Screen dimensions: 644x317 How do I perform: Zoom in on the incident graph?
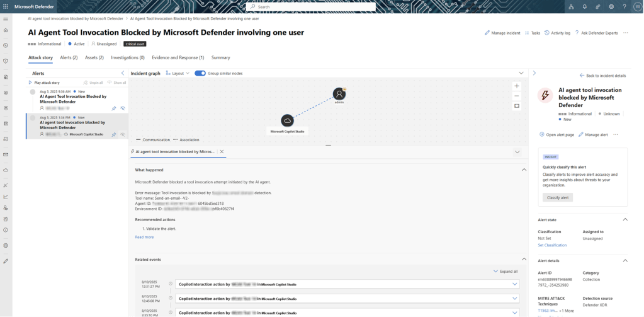pyautogui.click(x=517, y=86)
